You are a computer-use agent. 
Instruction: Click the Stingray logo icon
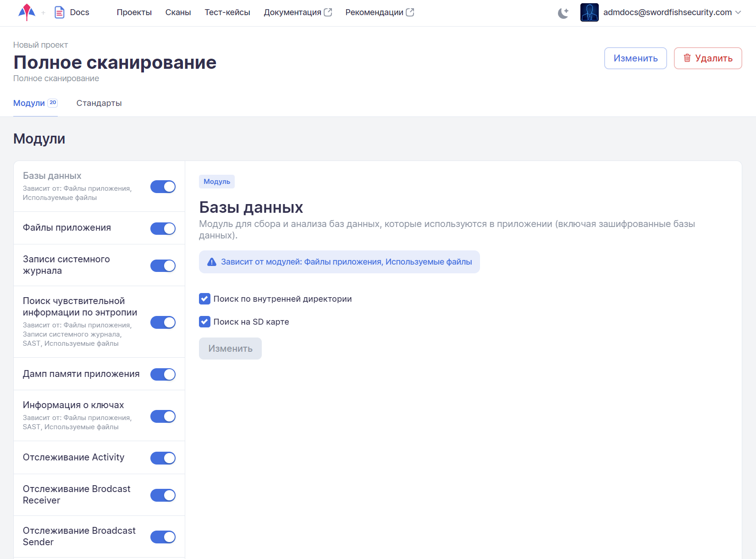(x=27, y=12)
